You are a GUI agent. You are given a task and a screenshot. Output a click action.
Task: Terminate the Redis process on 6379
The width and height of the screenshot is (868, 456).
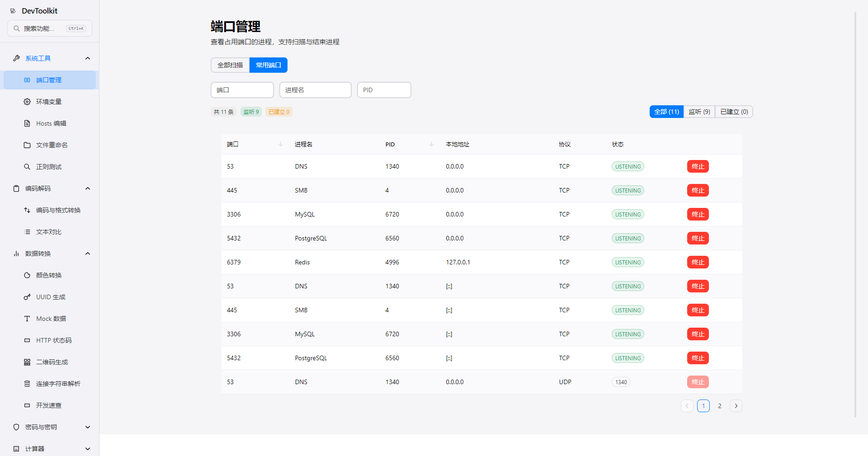(698, 262)
